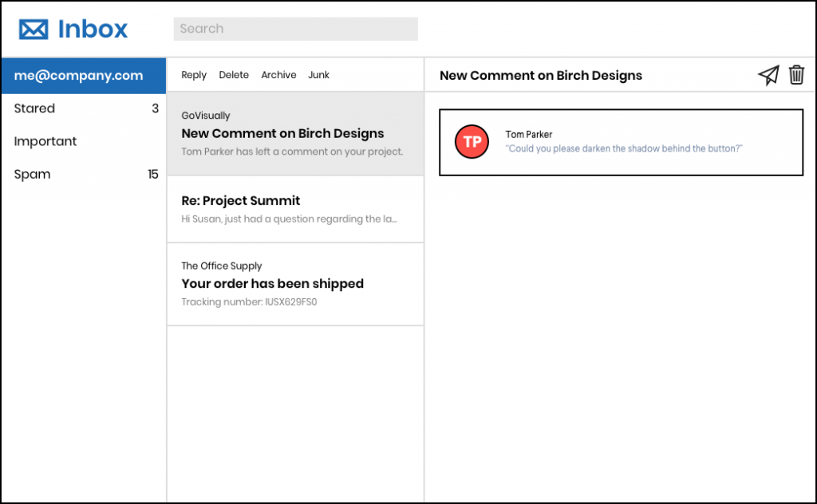This screenshot has height=504, width=817.
Task: Click the quoted comment about the button shadow
Action: pyautogui.click(x=624, y=149)
